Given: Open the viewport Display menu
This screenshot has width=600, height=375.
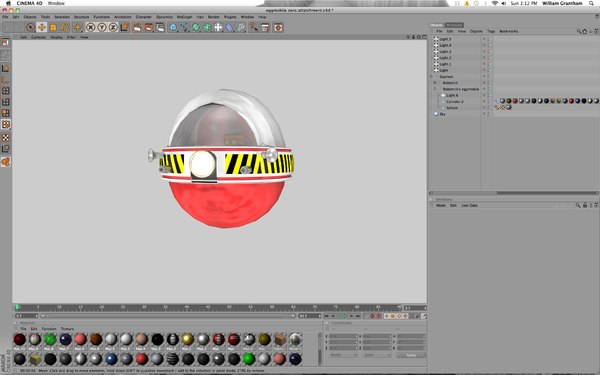Looking at the screenshot, I should click(56, 37).
